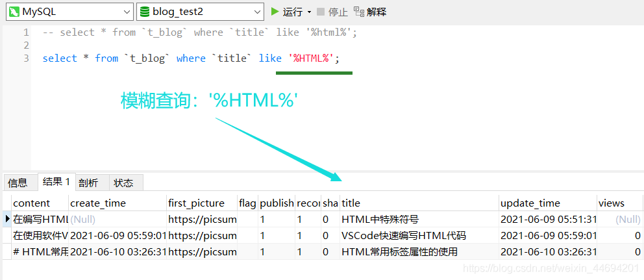Click the Explain (解释) button

pyautogui.click(x=370, y=12)
